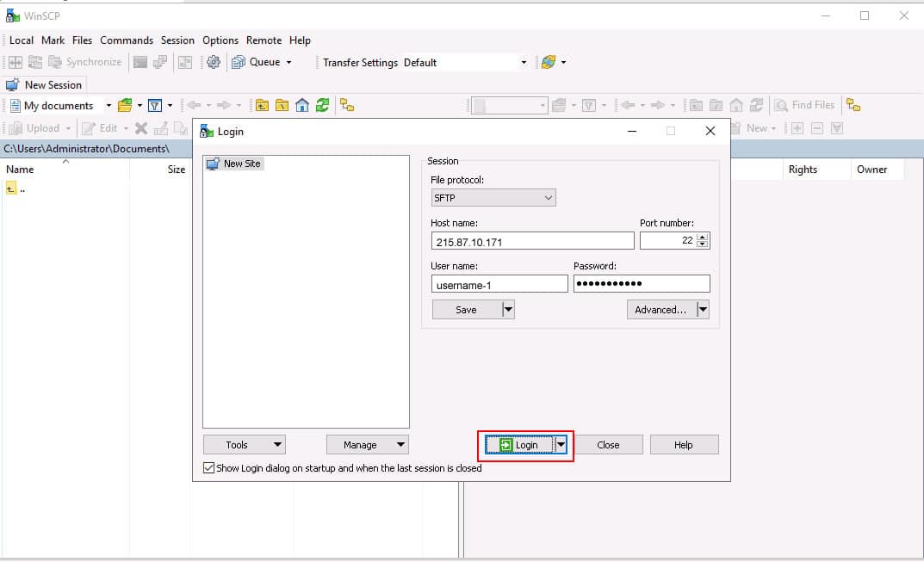Open the Tools dropdown button
The height and width of the screenshot is (562, 924).
(245, 445)
